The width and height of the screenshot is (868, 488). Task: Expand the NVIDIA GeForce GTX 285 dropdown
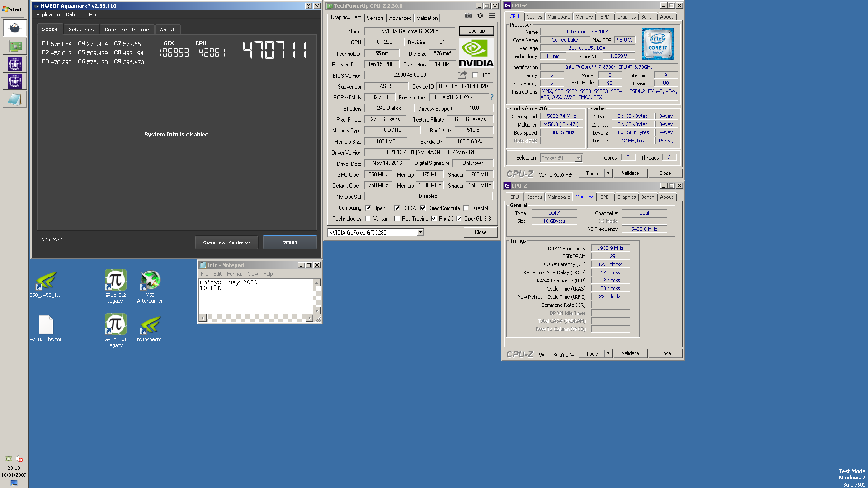pyautogui.click(x=420, y=233)
